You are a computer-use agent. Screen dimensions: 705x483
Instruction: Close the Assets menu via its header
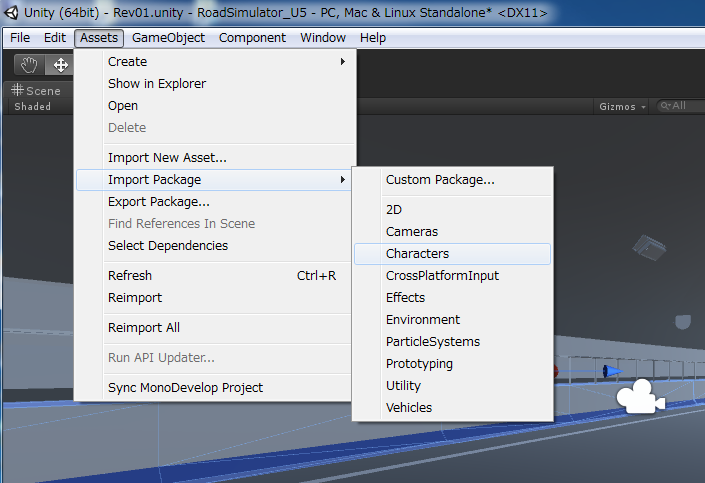pyautogui.click(x=99, y=38)
